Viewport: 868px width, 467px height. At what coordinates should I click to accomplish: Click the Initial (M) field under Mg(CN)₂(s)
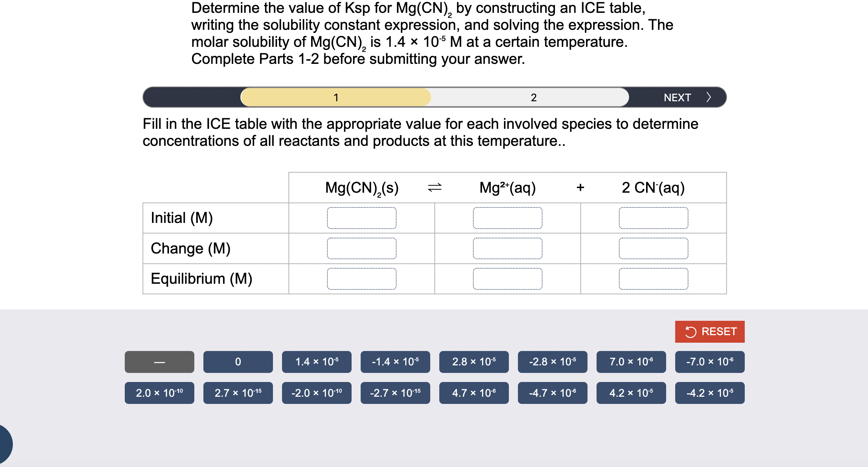[362, 218]
